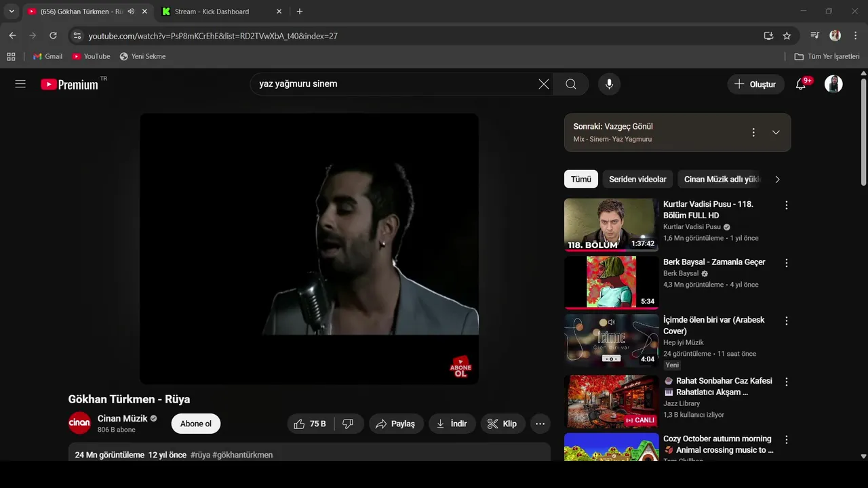Open options for Cozy October autumn morning
Image resolution: width=868 pixels, height=488 pixels.
(787, 439)
